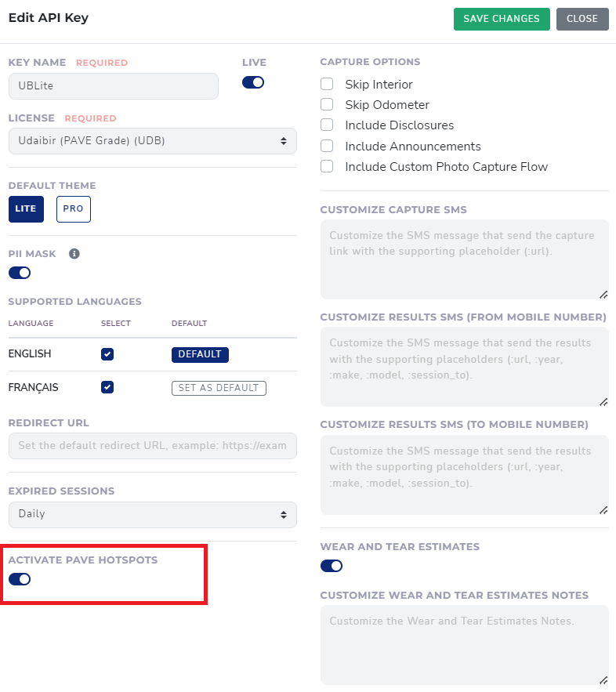Expand the Expired Sessions Daily dropdown

pos(153,515)
